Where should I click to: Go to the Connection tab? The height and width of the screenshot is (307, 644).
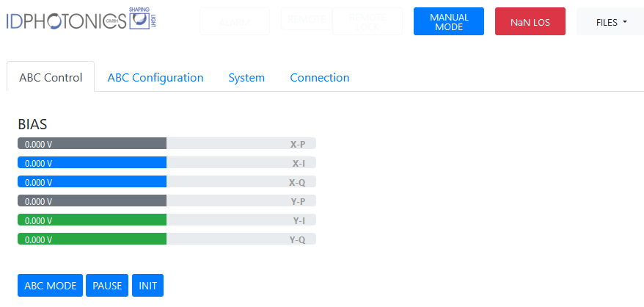(x=320, y=77)
